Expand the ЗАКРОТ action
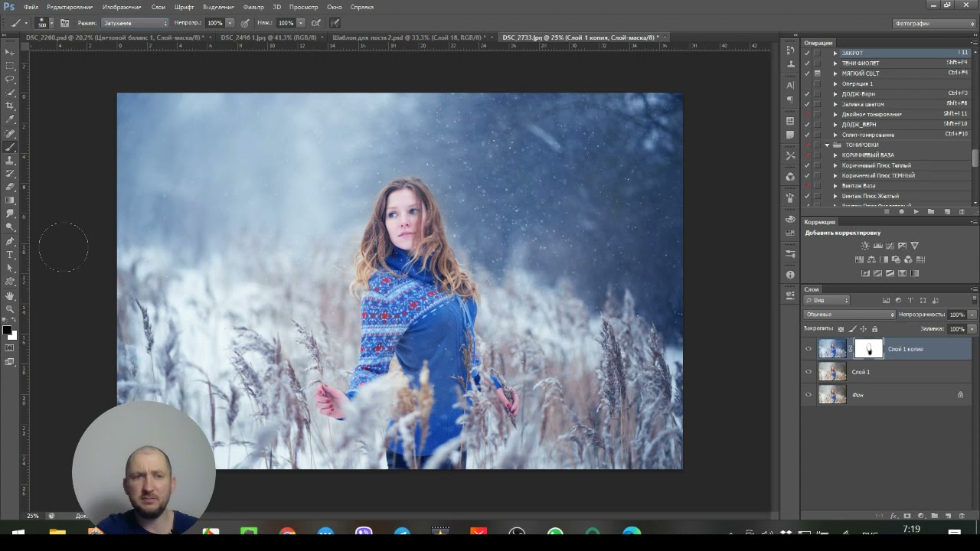The image size is (980, 551). click(x=835, y=53)
